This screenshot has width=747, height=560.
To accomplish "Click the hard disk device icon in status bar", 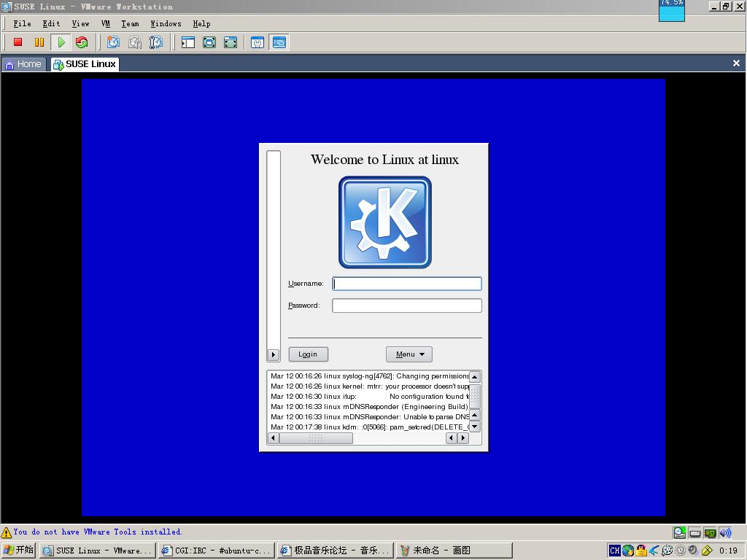I will click(x=695, y=532).
